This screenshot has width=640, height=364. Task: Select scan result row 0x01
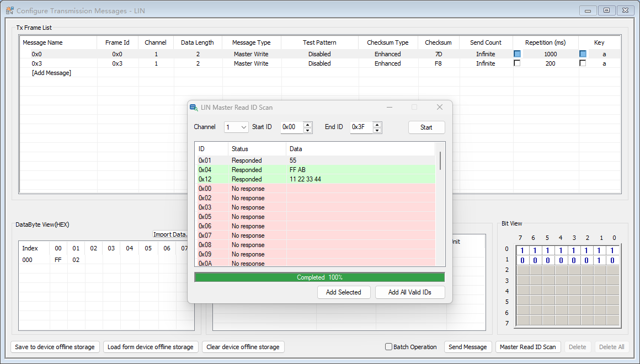pyautogui.click(x=316, y=160)
